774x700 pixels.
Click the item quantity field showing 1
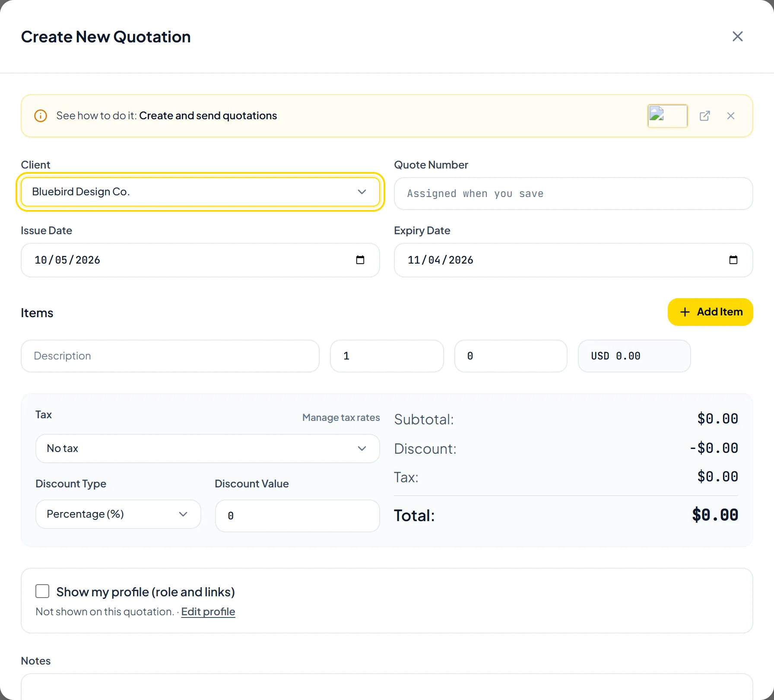pos(387,356)
